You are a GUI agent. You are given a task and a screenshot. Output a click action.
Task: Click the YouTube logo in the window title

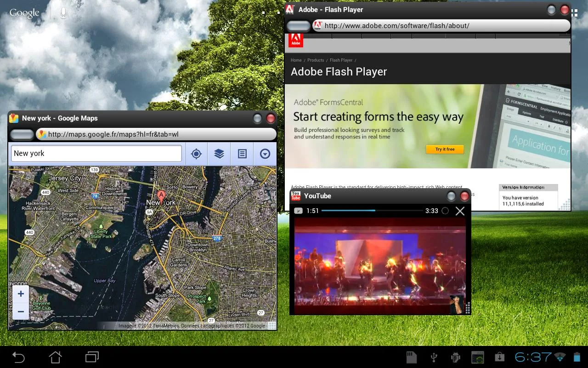click(x=296, y=196)
